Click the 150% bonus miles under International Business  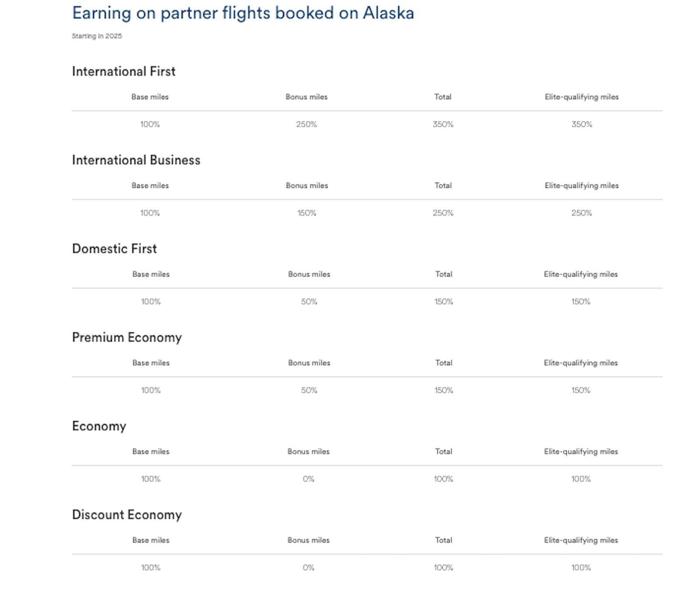point(307,213)
